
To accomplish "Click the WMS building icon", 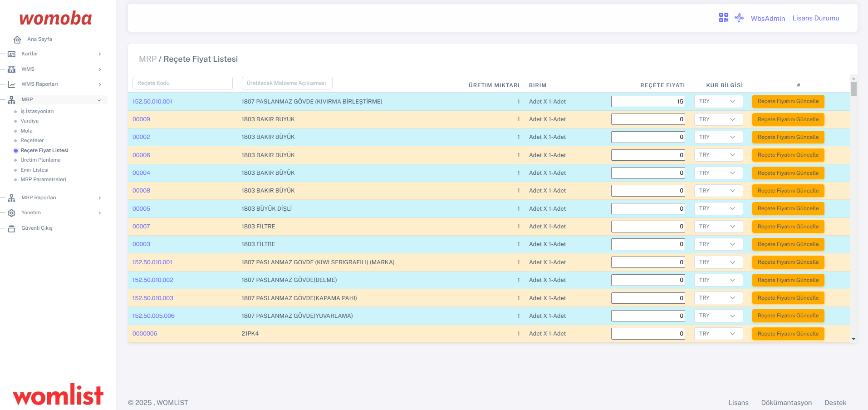I will [12, 69].
